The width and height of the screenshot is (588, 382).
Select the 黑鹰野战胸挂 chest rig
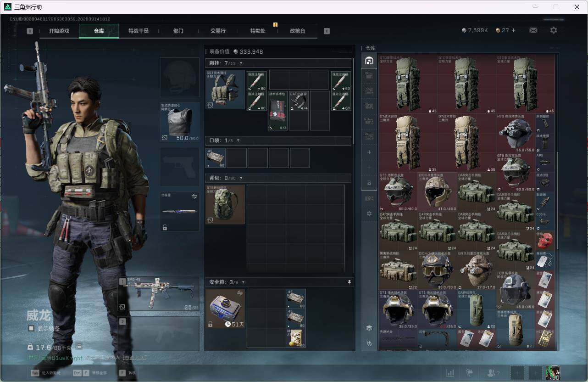(x=399, y=270)
